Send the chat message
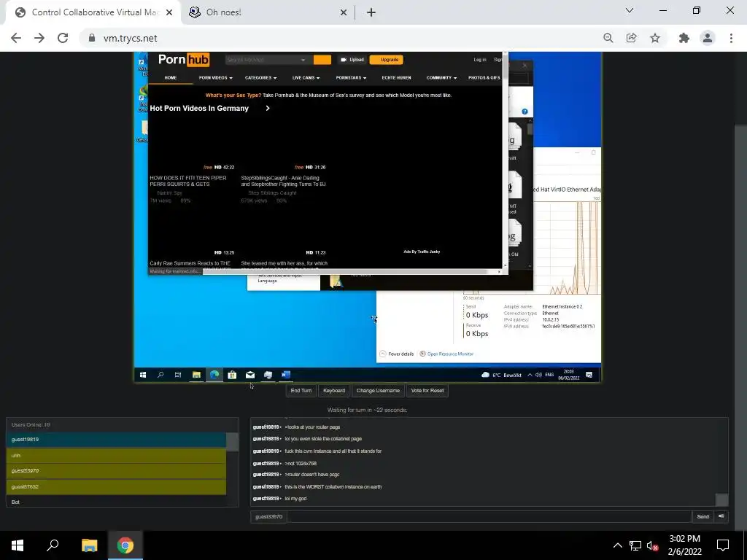The height and width of the screenshot is (560, 747). click(x=703, y=517)
